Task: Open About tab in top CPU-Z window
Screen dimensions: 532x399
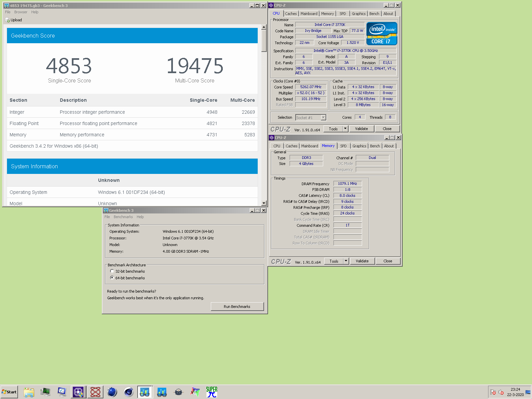Action: click(x=388, y=14)
